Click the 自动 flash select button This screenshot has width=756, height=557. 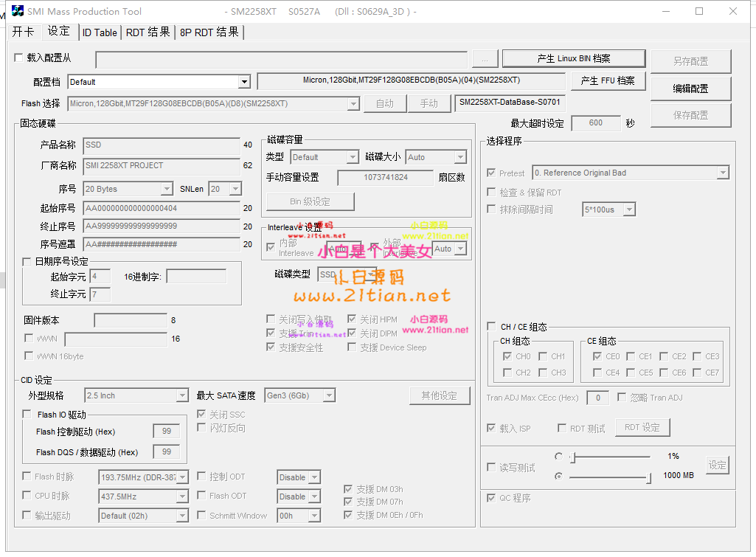tap(385, 103)
